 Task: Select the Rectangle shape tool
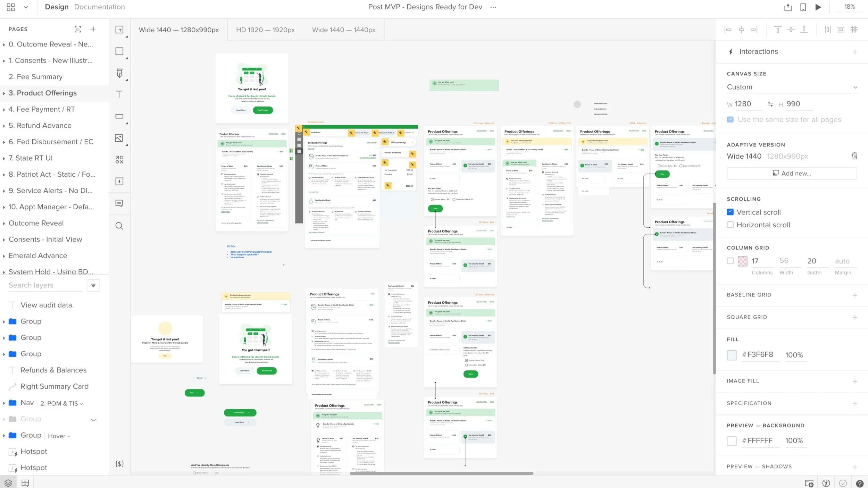pyautogui.click(x=119, y=51)
